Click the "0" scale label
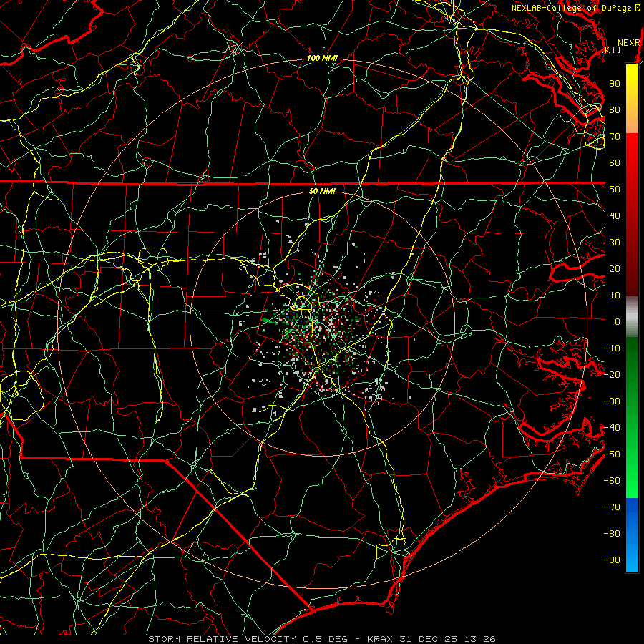 point(618,322)
